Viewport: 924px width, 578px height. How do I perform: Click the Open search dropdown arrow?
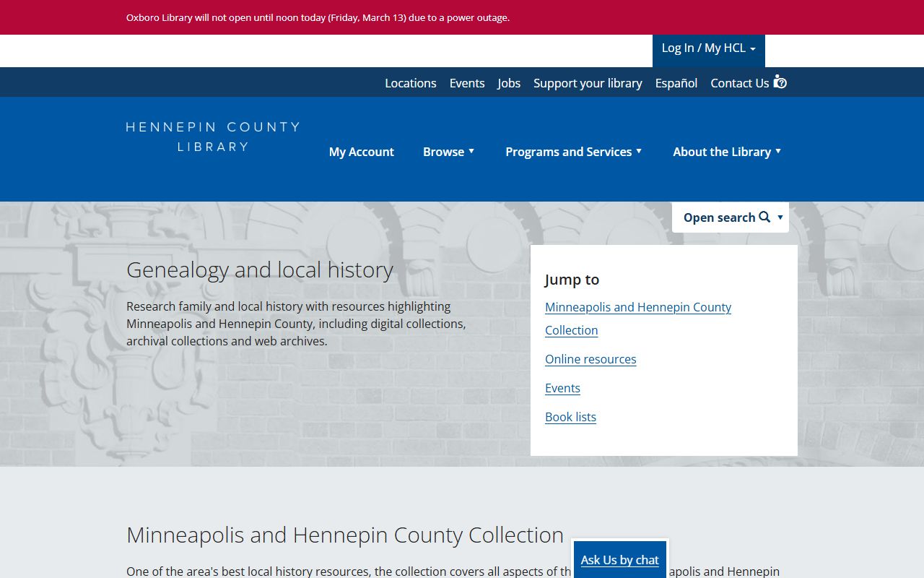click(x=780, y=217)
